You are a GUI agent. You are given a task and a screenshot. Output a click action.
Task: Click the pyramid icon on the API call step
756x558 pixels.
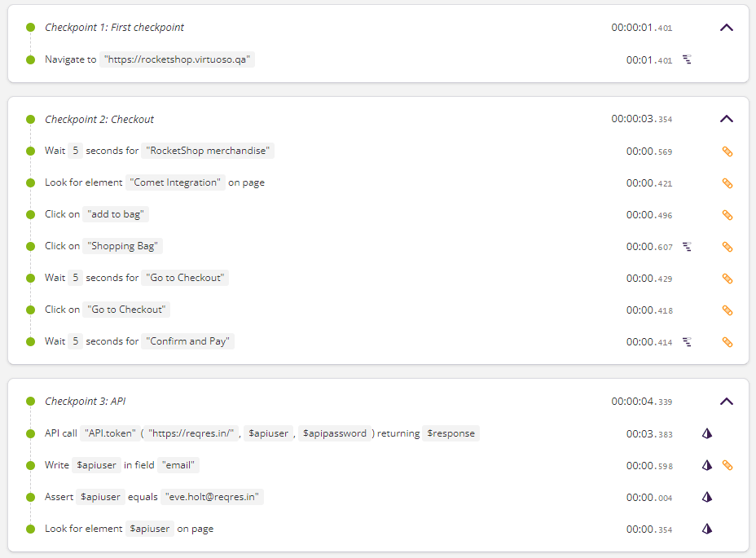pyautogui.click(x=707, y=433)
